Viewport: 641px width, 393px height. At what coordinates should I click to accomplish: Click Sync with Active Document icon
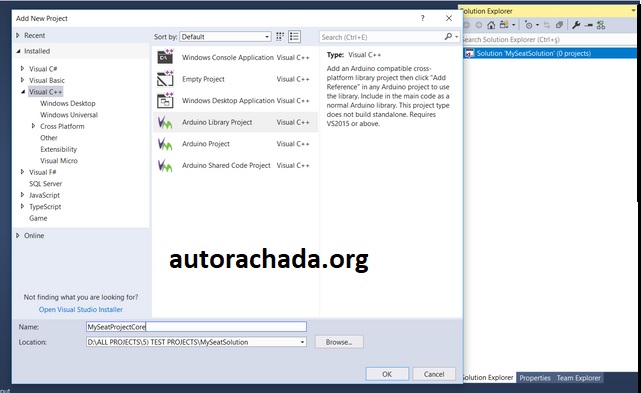tap(547, 25)
